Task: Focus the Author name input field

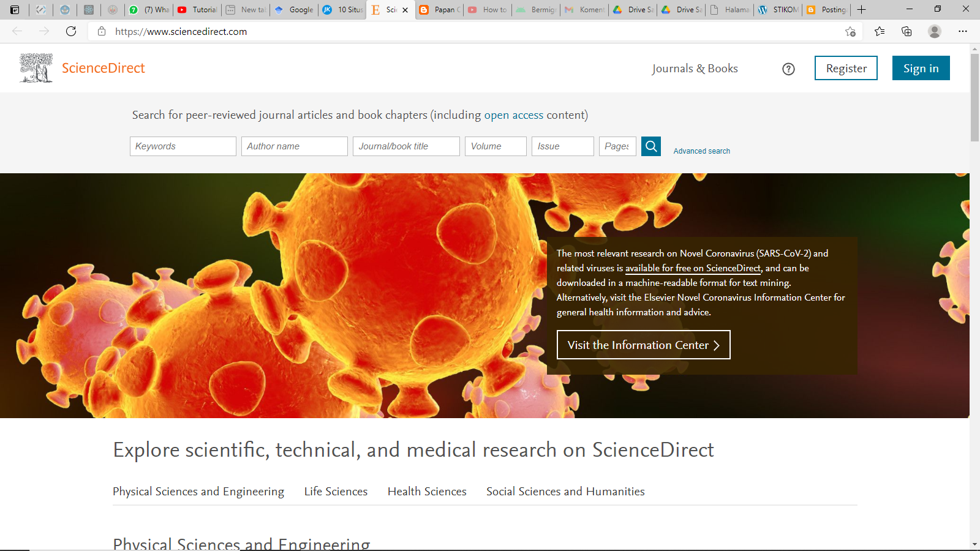Action: [x=295, y=146]
